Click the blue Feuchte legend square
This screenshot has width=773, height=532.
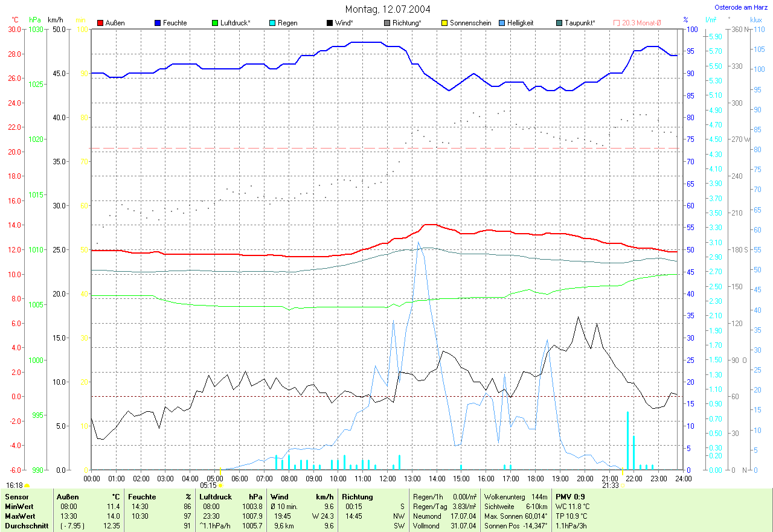158,23
